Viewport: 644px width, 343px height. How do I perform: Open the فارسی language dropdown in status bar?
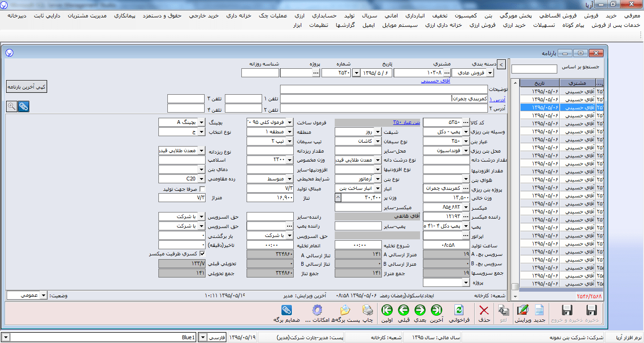point(203,337)
